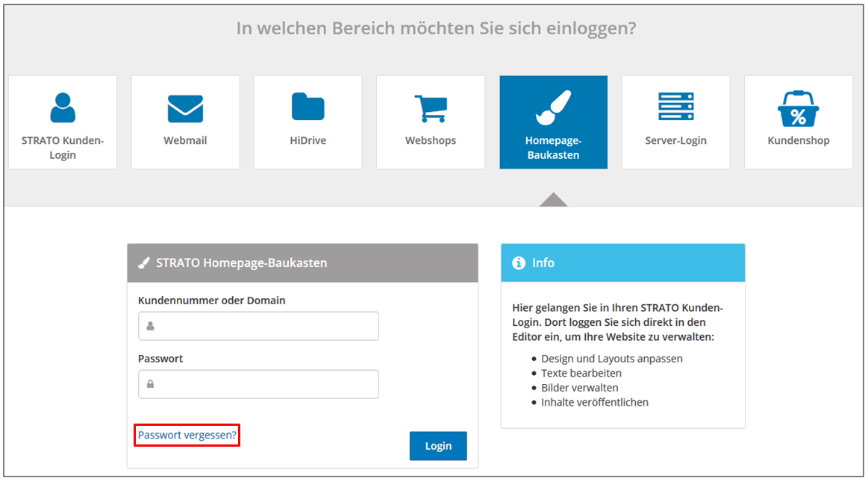Open the Kundenshop basket icon
Screen dimensions: 868x481
tap(798, 108)
